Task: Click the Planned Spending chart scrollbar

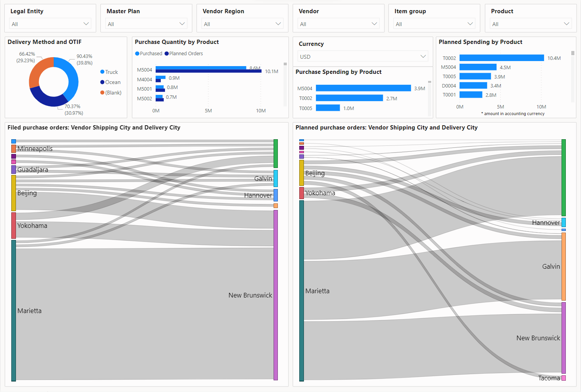Action: [x=573, y=76]
